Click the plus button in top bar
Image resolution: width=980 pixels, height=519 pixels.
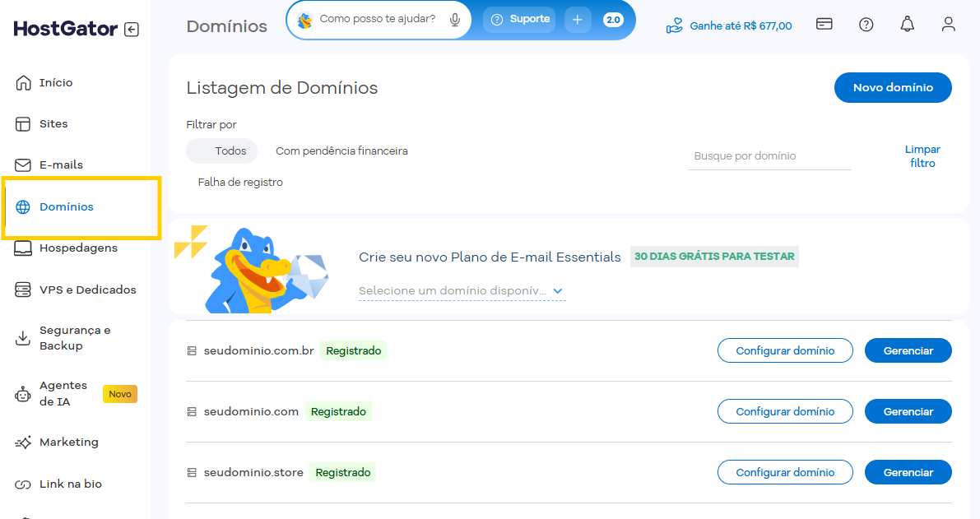[x=578, y=20]
